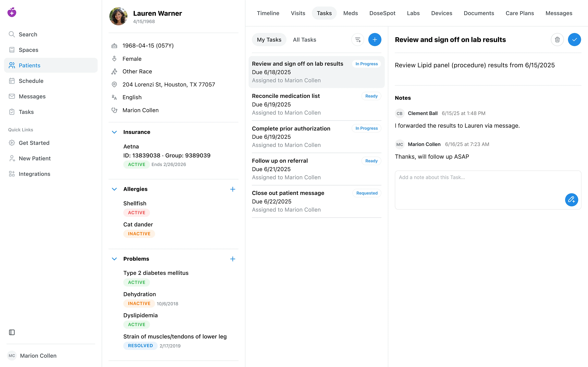Submit note with the blue pencil button
588x367 pixels.
571,200
